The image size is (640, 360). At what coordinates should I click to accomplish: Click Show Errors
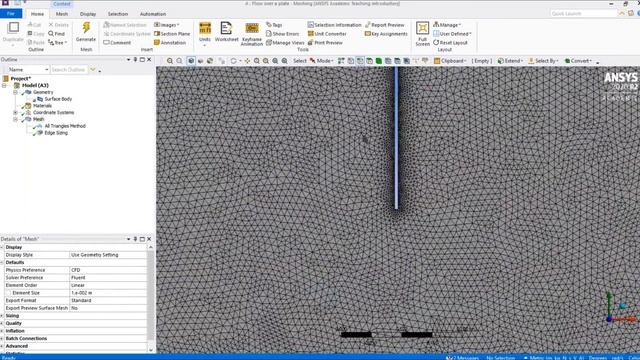pyautogui.click(x=282, y=34)
